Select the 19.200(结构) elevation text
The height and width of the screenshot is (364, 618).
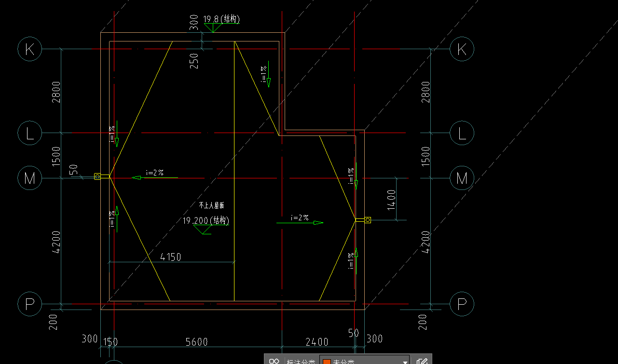pos(206,220)
